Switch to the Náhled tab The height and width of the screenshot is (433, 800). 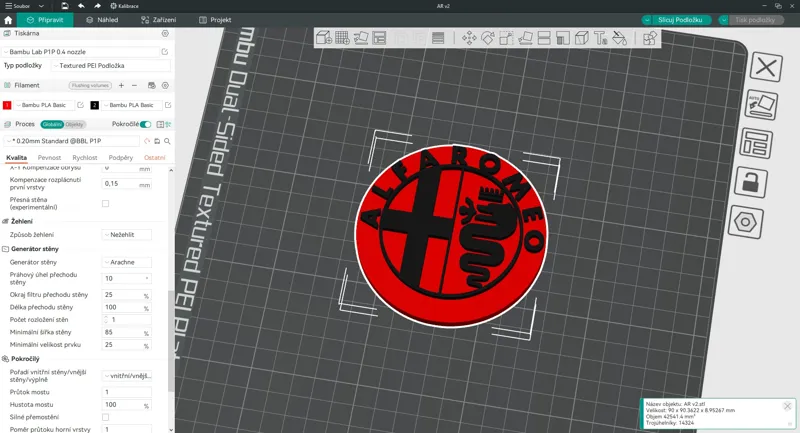[102, 20]
